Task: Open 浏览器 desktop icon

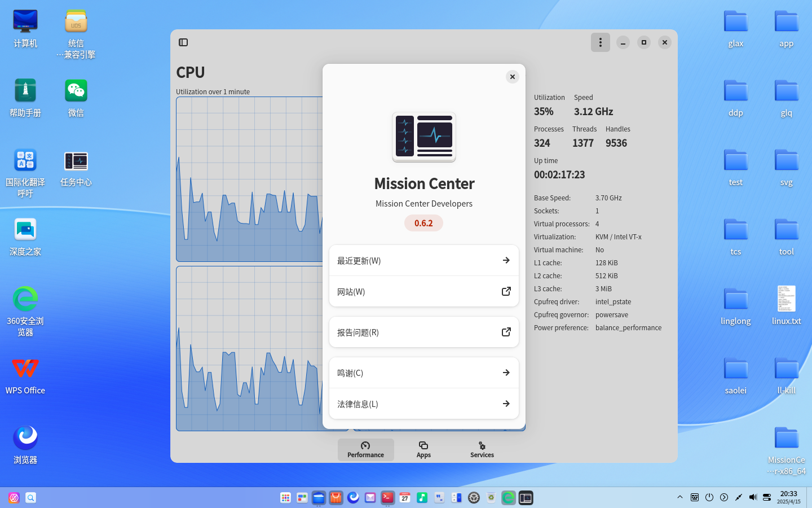Action: 25,445
